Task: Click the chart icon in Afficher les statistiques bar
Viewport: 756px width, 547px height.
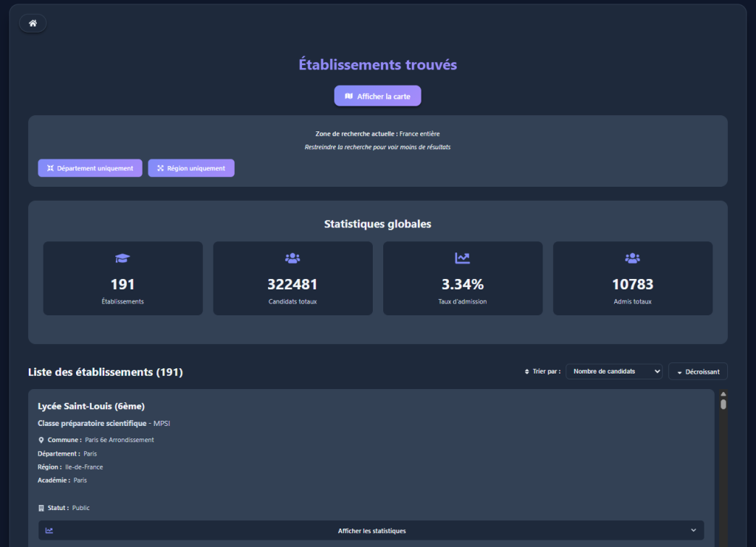Action: point(49,531)
